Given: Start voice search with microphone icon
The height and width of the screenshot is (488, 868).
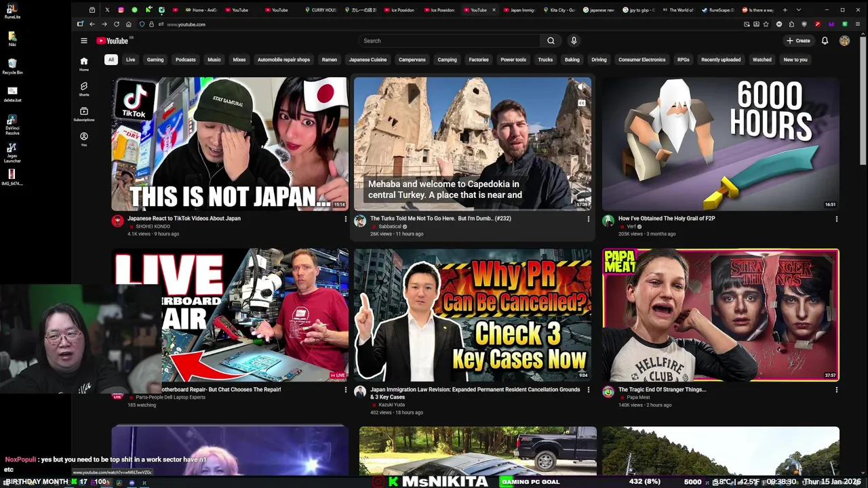Looking at the screenshot, I should click(x=574, y=41).
